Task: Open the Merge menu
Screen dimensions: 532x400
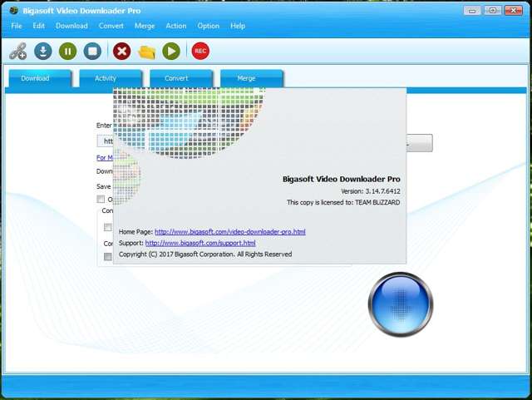Action: [x=145, y=26]
